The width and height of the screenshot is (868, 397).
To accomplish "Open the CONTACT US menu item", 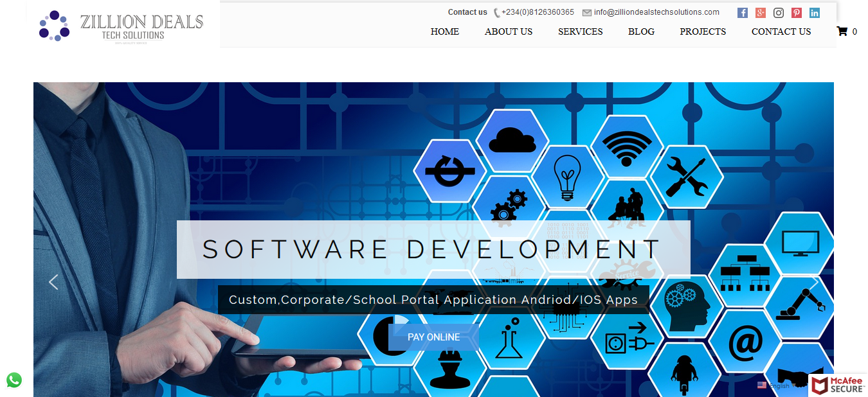I will click(x=781, y=31).
